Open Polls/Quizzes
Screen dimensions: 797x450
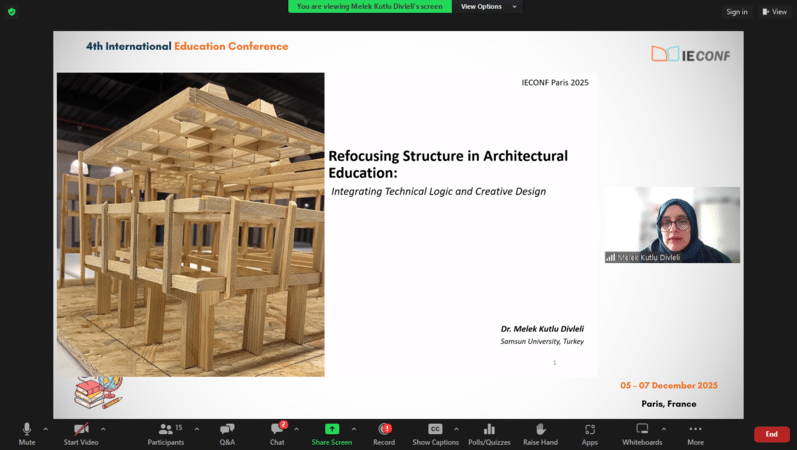[x=489, y=432]
